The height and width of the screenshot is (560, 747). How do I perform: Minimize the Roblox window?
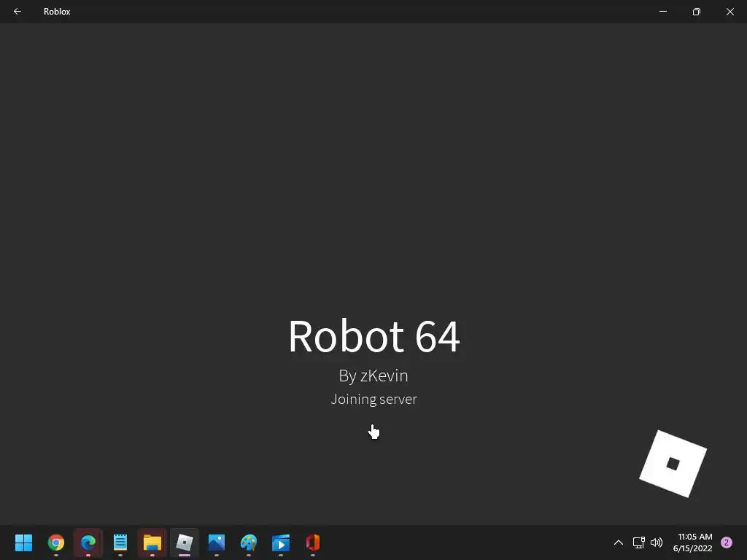pos(663,12)
